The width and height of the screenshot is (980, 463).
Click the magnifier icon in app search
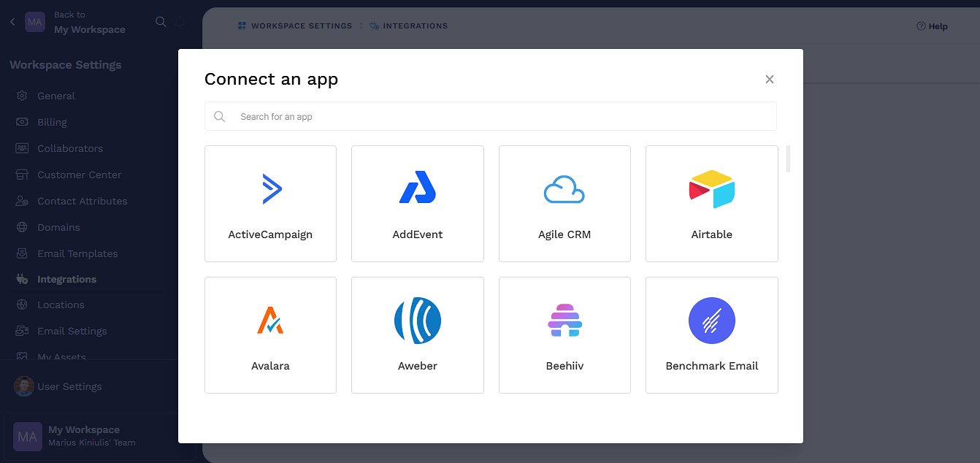pyautogui.click(x=219, y=116)
